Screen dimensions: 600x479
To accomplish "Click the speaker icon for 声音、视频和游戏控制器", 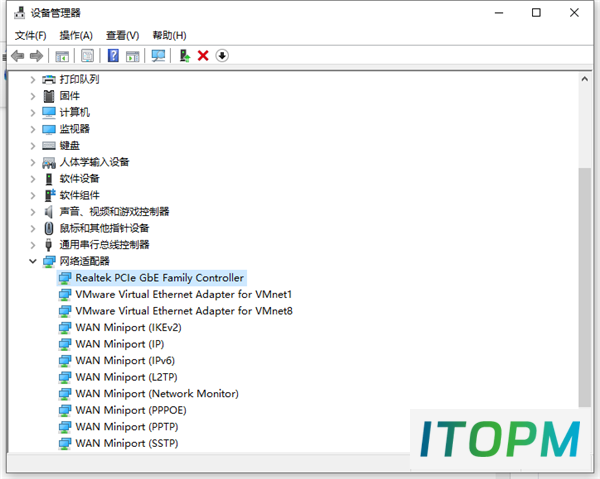I will click(x=49, y=212).
